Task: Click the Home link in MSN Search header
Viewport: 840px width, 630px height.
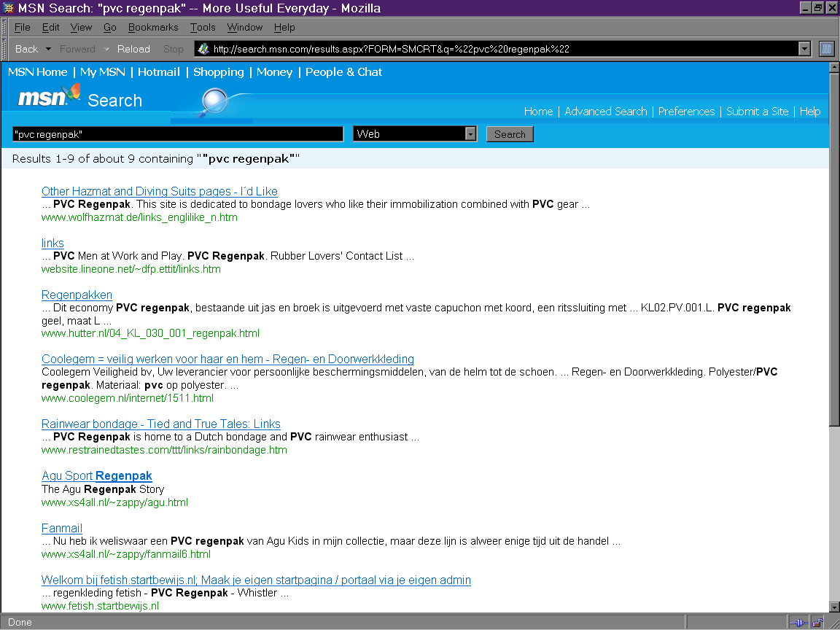Action: point(538,112)
